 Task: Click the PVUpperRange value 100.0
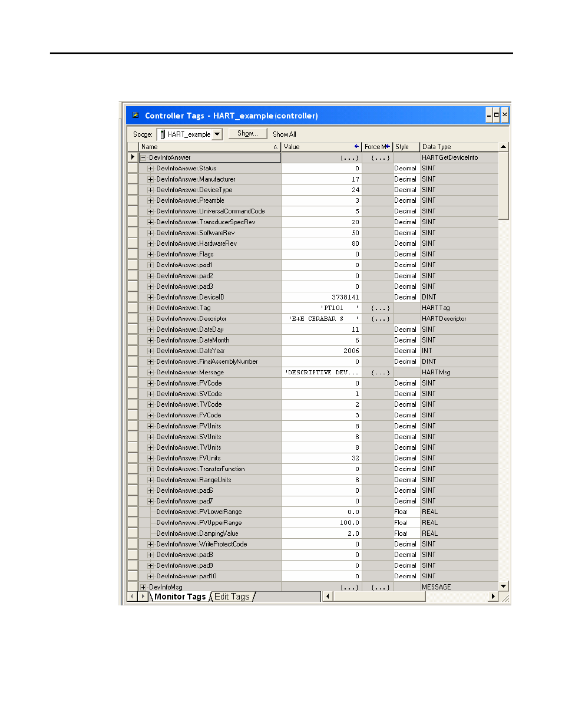(x=349, y=523)
